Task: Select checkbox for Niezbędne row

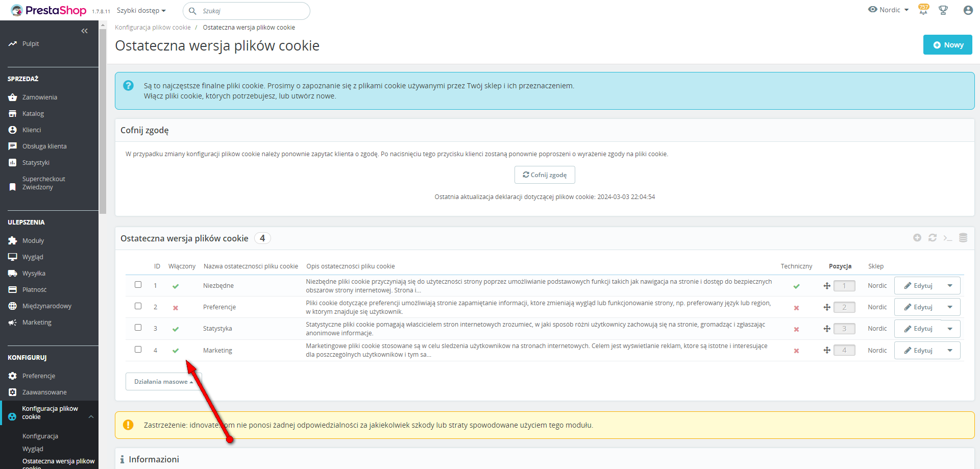Action: 138,285
